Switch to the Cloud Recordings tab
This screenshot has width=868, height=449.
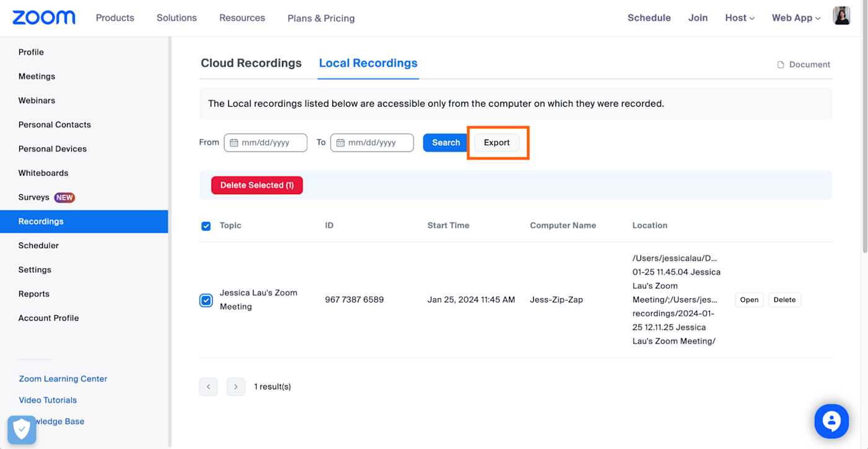click(251, 63)
